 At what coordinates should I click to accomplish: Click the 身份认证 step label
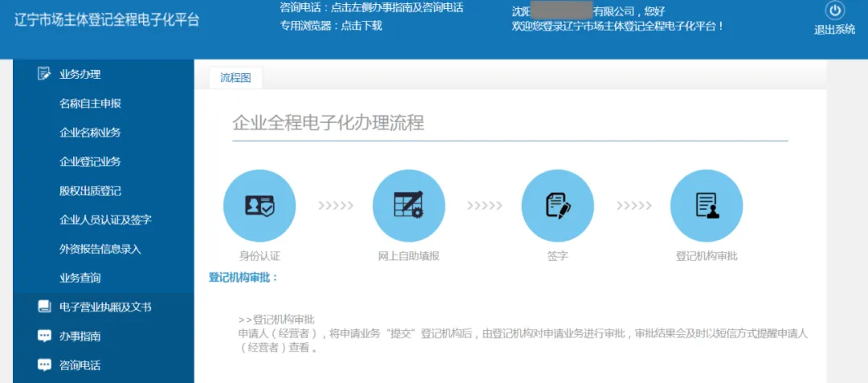point(259,257)
